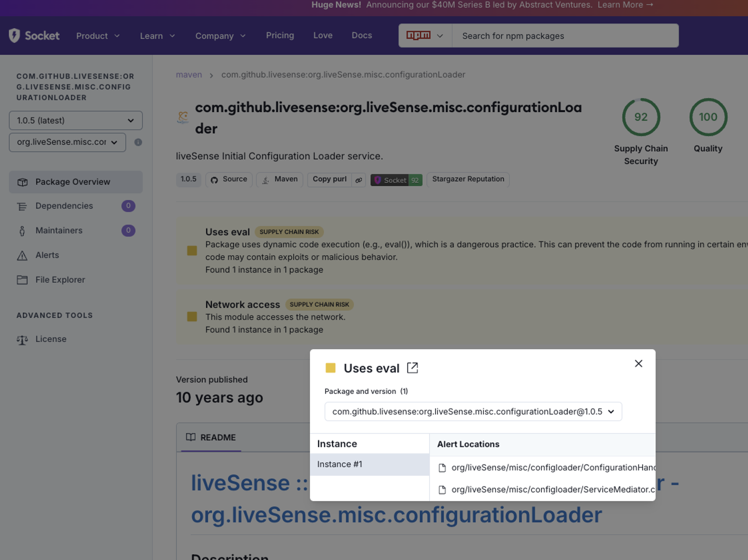This screenshot has height=560, width=748.
Task: Go to the Pricing page
Action: coord(280,36)
